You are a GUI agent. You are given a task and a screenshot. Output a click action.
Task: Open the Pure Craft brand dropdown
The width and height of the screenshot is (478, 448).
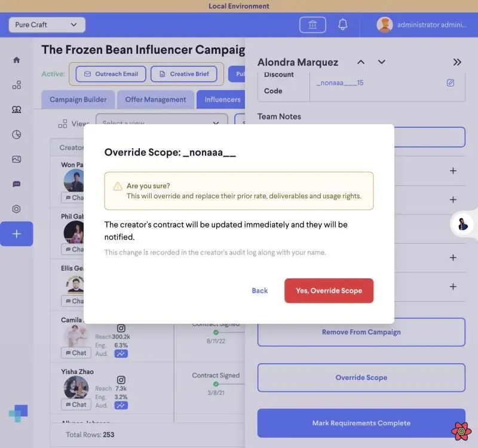[x=47, y=24]
